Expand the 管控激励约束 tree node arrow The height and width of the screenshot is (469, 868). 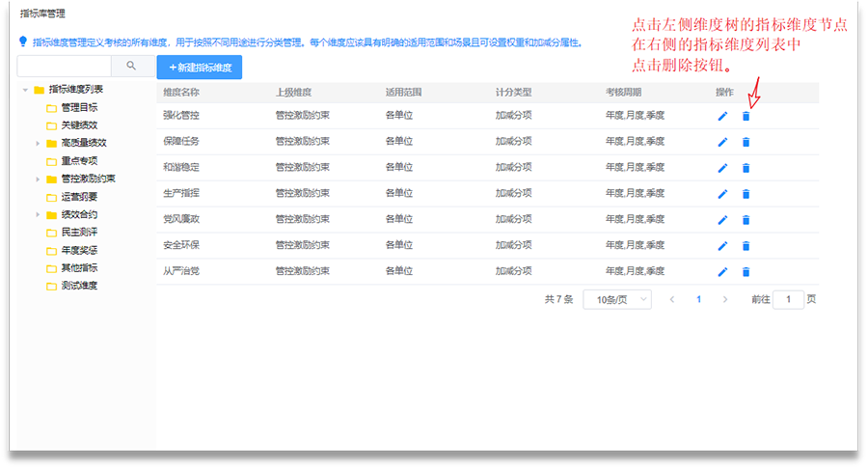[x=38, y=179]
